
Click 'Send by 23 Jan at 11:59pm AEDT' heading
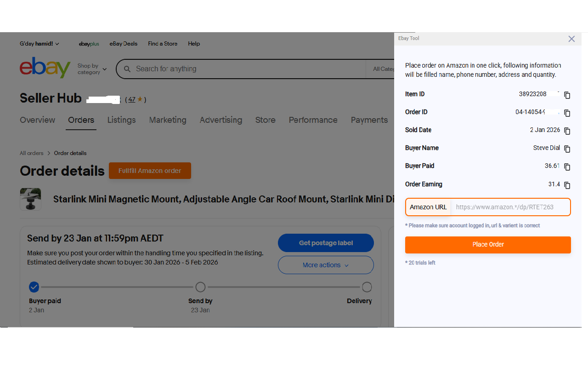pyautogui.click(x=95, y=238)
